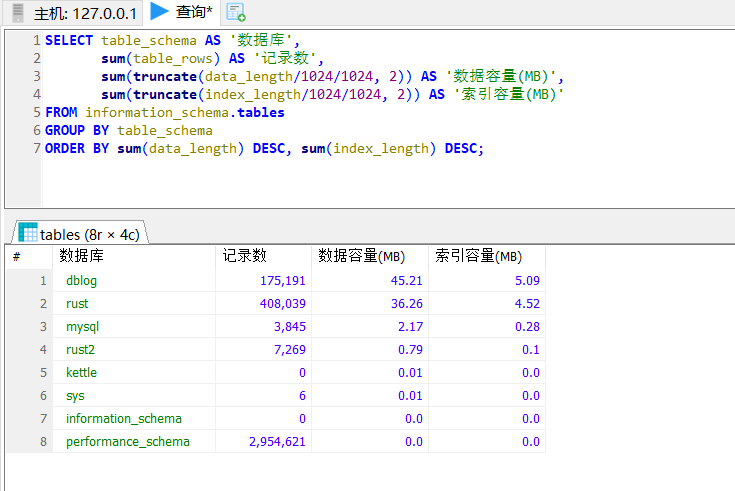
Task: Sort by the 数据库 column header
Action: pos(134,257)
